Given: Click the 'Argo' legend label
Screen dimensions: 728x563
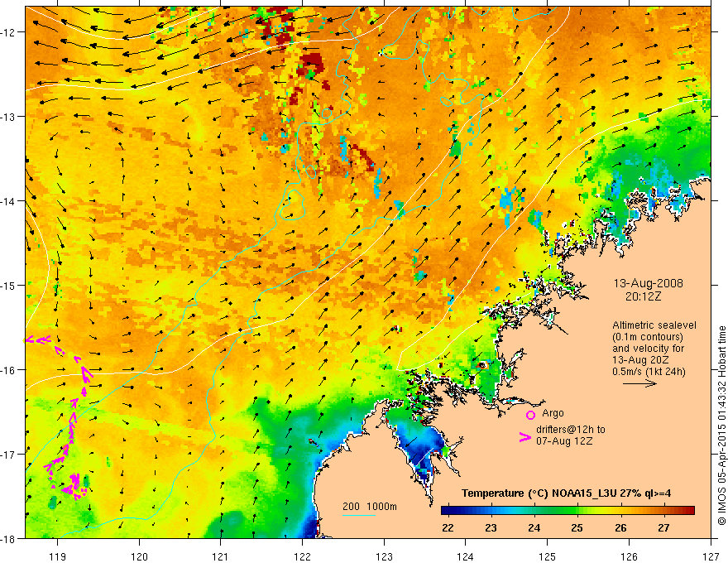Looking at the screenshot, I should pyautogui.click(x=553, y=413).
